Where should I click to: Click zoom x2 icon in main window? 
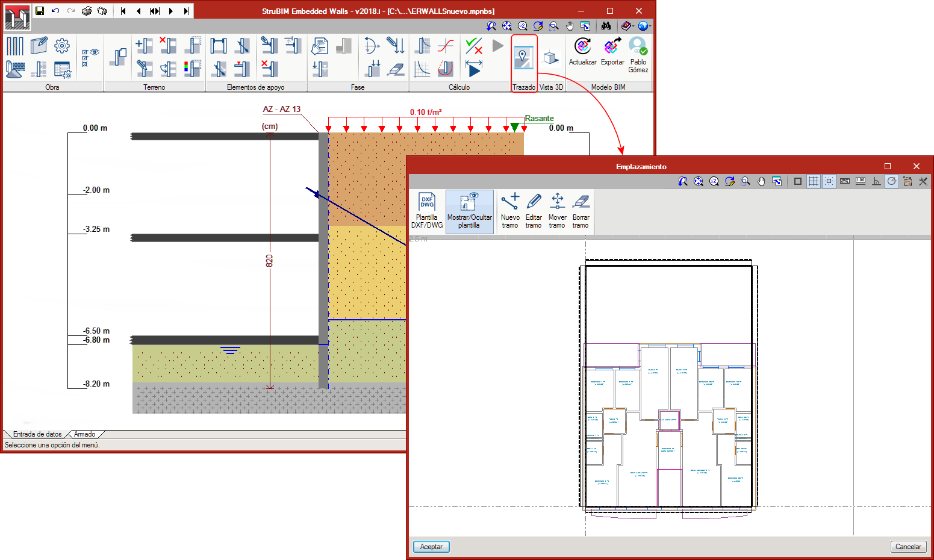[523, 26]
